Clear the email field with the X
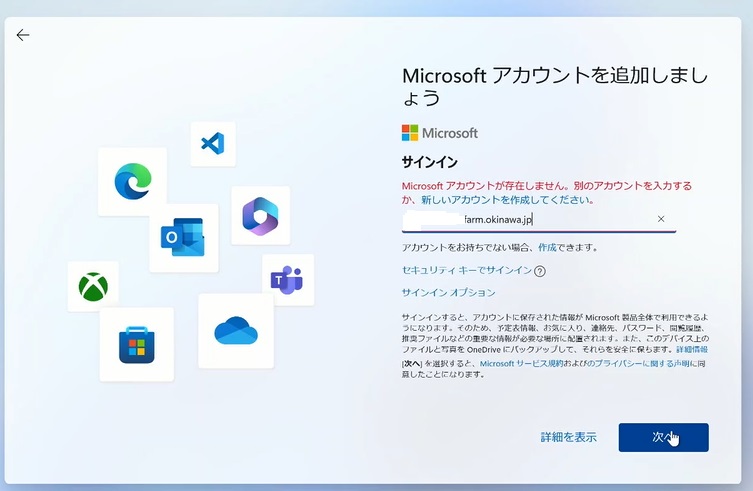Screen dimensions: 753x491 coord(661,219)
